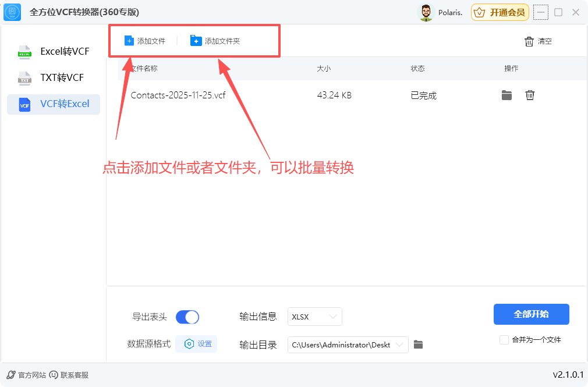
Task: Delete Contacts-2025-11-25.vcf from the list
Action: point(530,95)
